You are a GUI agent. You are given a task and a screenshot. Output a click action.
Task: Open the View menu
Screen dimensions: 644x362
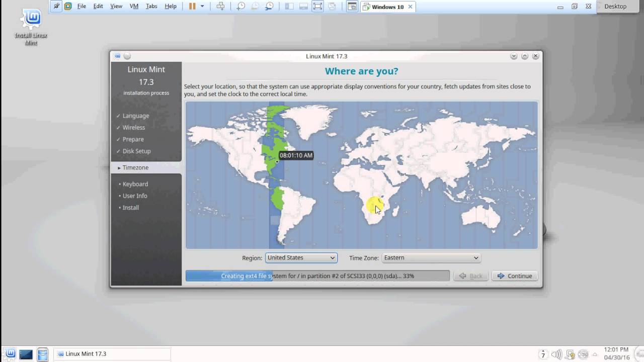point(116,7)
